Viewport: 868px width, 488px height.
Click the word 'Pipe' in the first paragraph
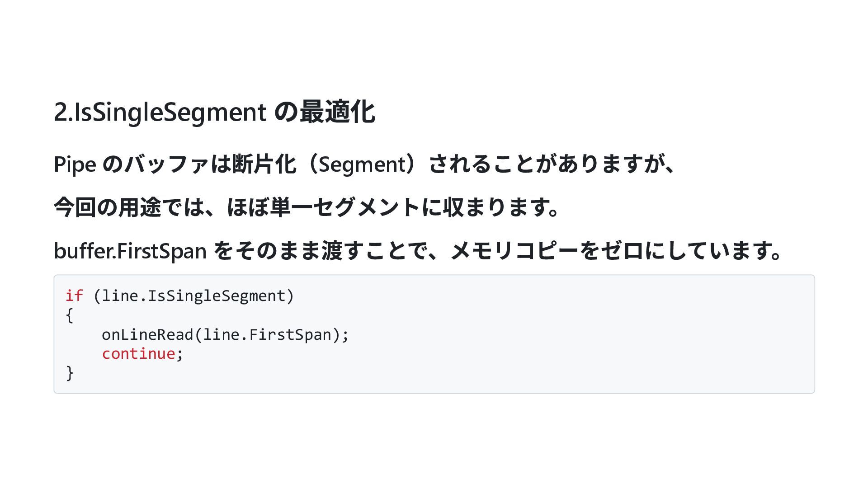pyautogui.click(x=75, y=164)
